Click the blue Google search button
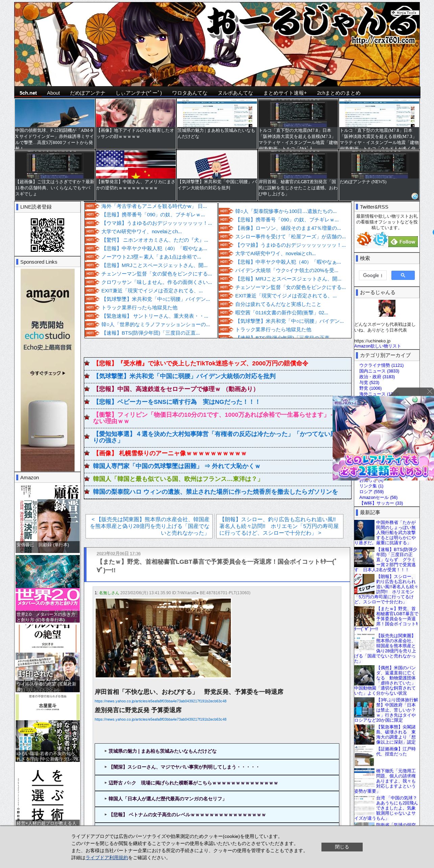 tap(403, 275)
